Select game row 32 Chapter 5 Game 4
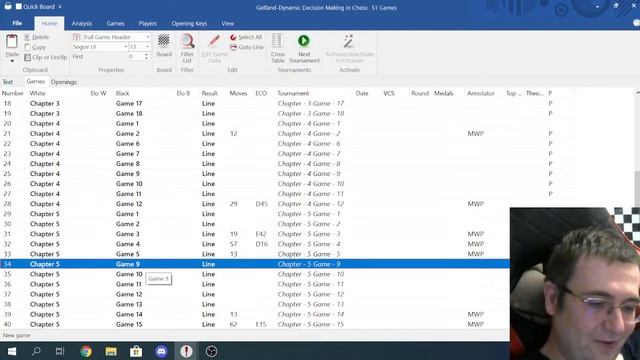 [255, 244]
